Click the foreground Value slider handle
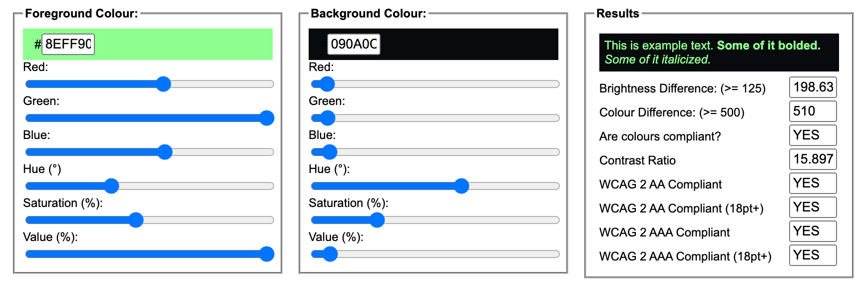The image size is (868, 289). [x=267, y=254]
